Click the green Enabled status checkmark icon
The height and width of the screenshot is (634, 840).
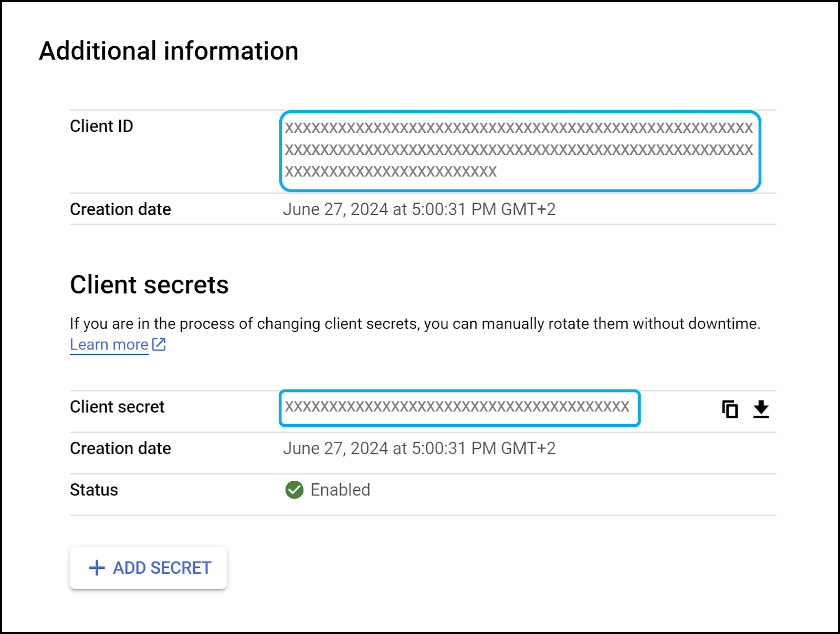(x=294, y=490)
